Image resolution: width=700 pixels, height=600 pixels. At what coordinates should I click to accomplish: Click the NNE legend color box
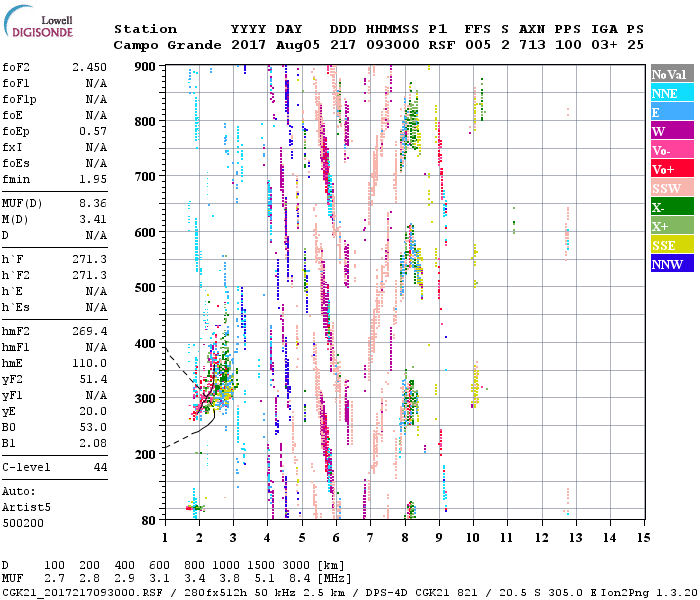click(x=671, y=94)
